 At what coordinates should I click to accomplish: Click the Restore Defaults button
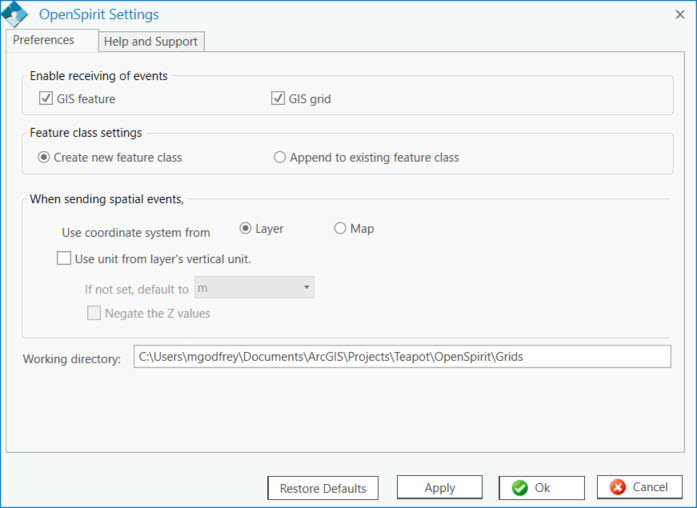click(x=323, y=488)
